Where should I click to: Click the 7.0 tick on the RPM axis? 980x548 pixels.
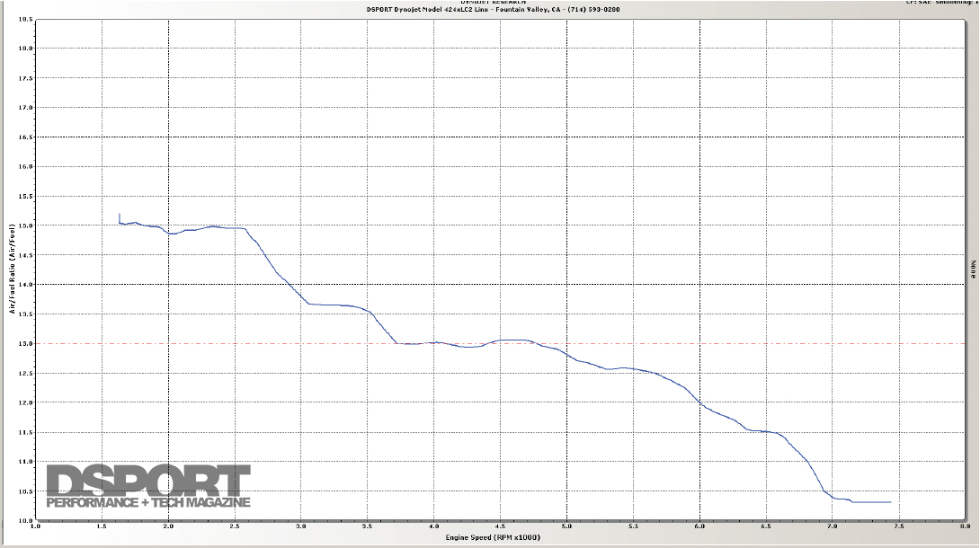pos(832,526)
